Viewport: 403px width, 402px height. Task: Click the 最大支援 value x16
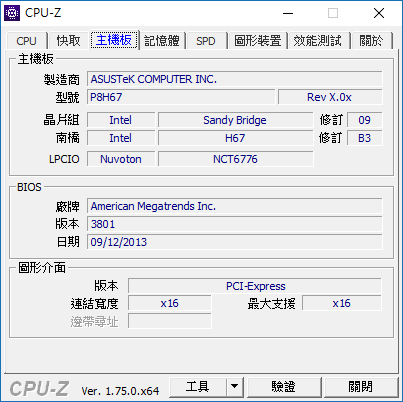click(x=342, y=303)
